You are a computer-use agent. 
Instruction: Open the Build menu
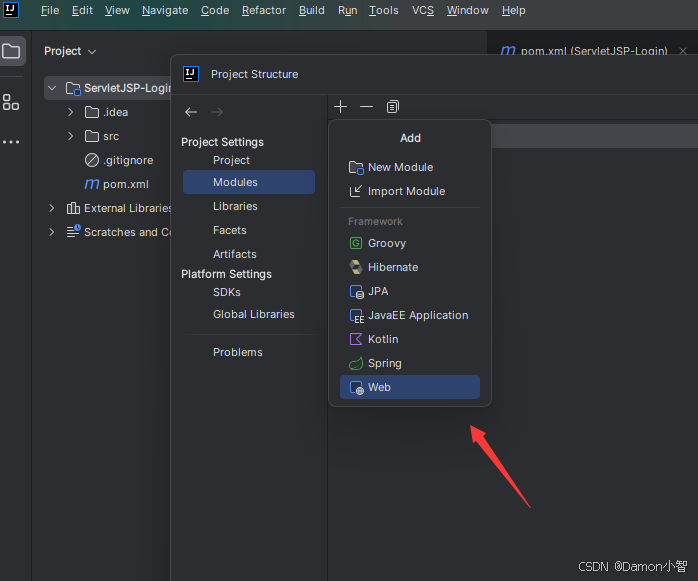coord(312,10)
